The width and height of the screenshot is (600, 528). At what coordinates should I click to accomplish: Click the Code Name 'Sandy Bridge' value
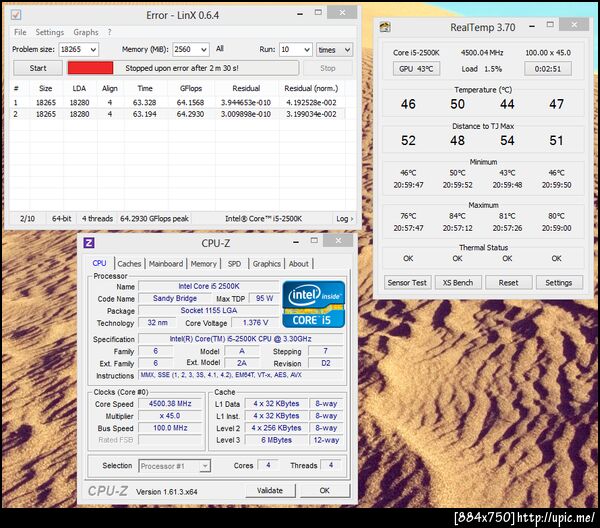(174, 298)
